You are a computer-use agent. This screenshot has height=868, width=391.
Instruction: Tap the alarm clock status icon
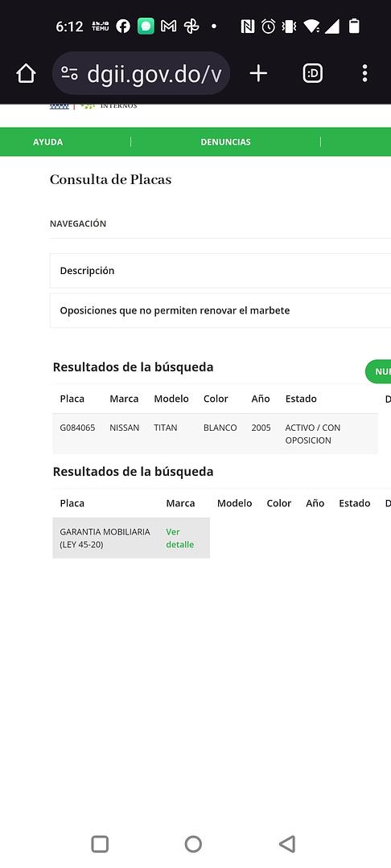pos(269,26)
